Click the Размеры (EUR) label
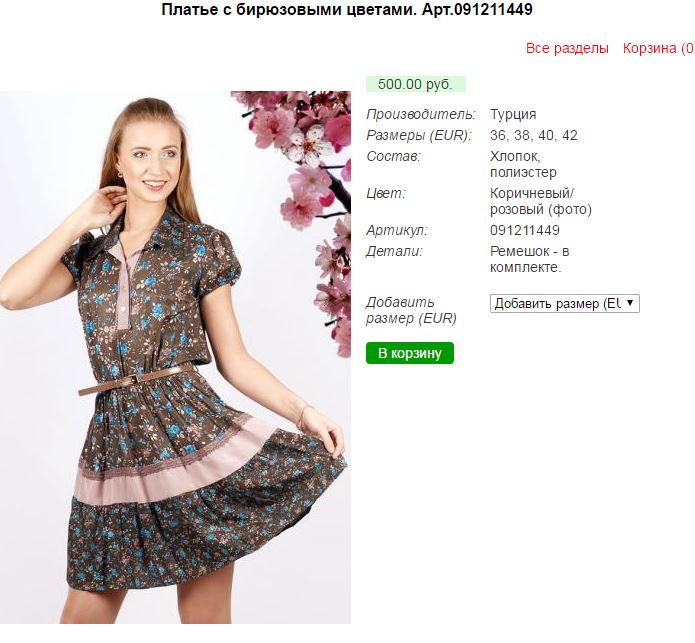 (x=419, y=135)
